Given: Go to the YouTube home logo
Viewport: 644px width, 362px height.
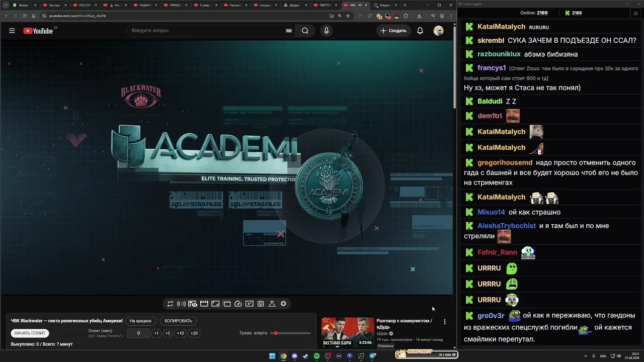Looking at the screenshot, I should 38,31.
